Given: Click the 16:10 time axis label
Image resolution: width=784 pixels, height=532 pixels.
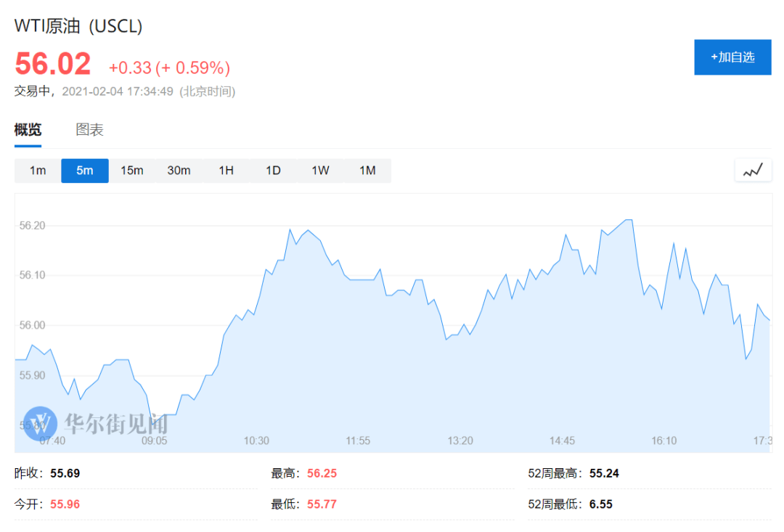Looking at the screenshot, I should click(x=664, y=441).
